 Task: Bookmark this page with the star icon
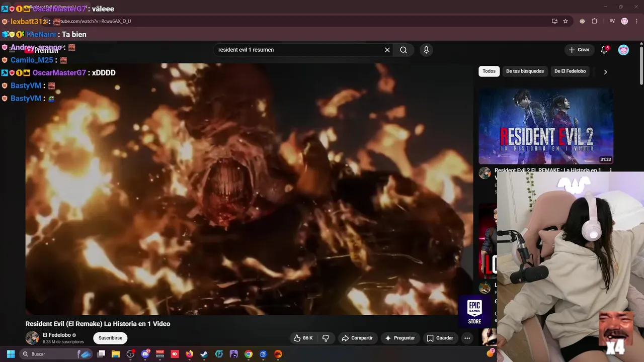566,21
